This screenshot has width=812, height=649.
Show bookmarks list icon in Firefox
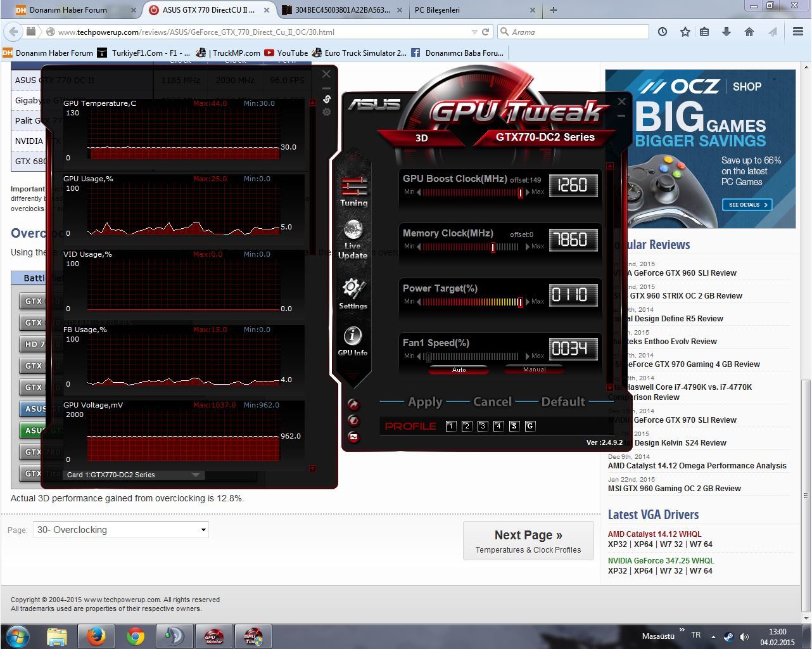(x=704, y=32)
